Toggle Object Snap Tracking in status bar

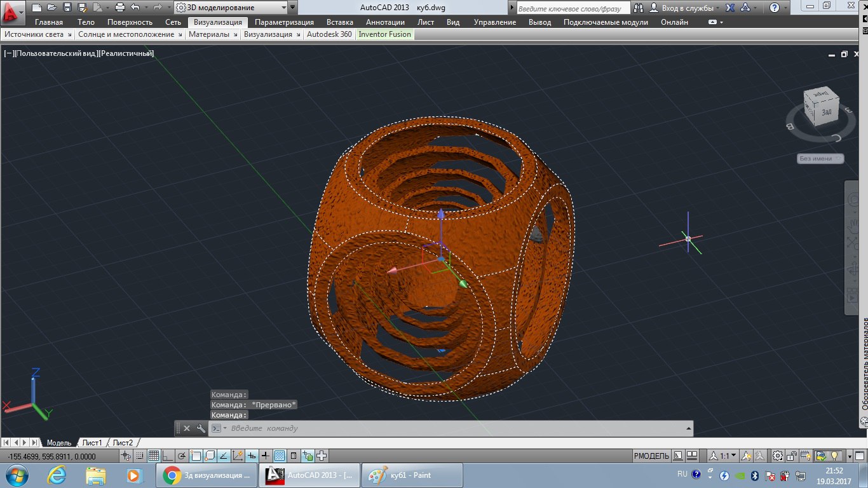coord(223,456)
